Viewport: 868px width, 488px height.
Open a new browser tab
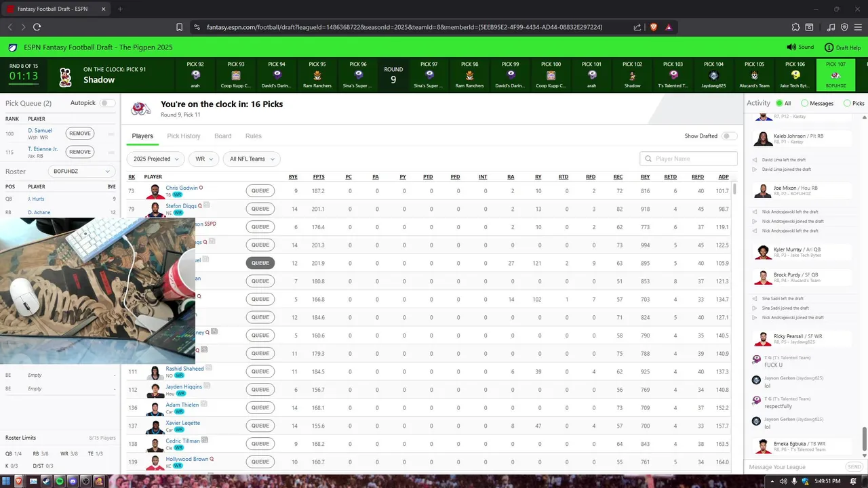(x=120, y=9)
